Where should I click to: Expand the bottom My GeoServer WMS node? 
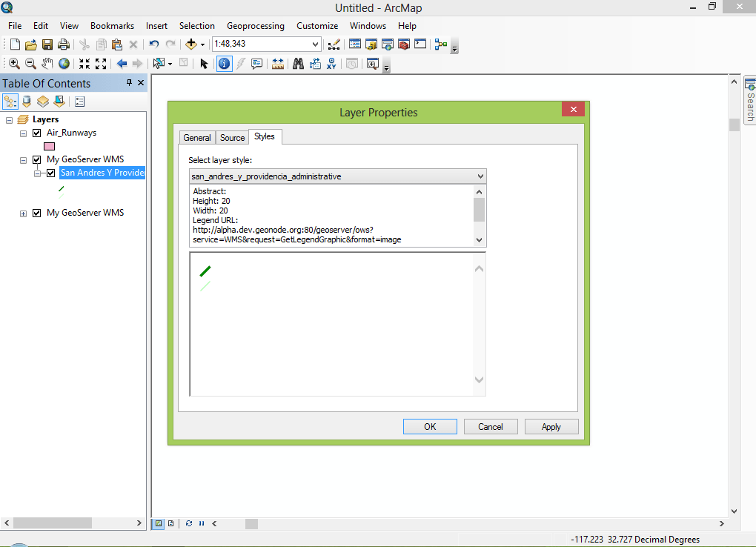[x=23, y=213]
